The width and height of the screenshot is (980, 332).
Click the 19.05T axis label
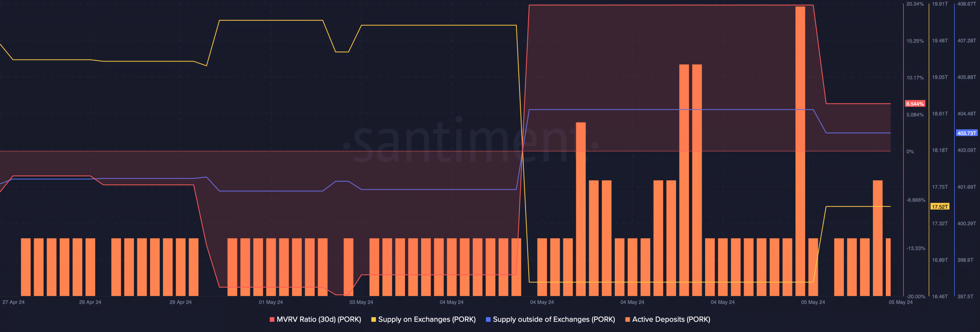(940, 77)
